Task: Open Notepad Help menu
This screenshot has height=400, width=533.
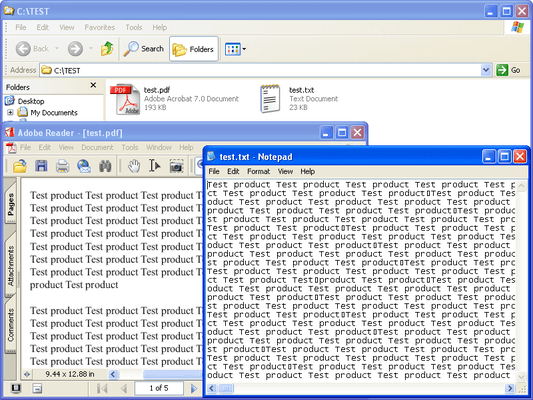Action: 308,171
